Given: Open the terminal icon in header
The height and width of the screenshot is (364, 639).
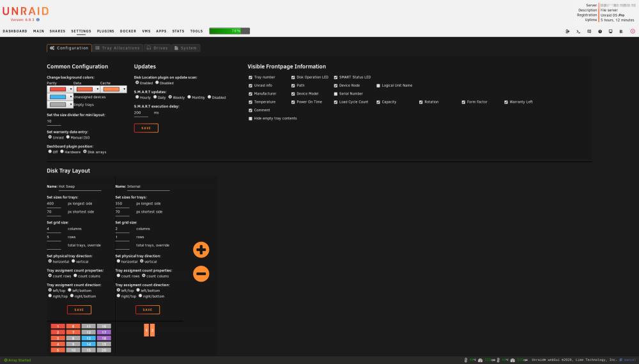Looking at the screenshot, I should 578,31.
